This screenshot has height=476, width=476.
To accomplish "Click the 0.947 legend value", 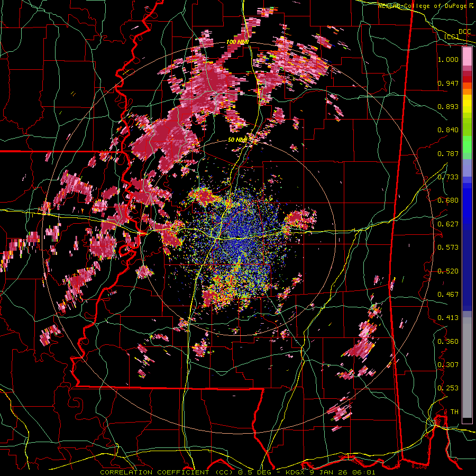I will pyautogui.click(x=448, y=83).
